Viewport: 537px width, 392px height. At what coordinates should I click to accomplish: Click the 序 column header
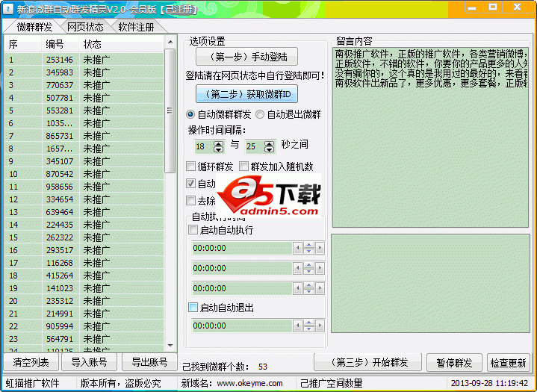(x=23, y=44)
